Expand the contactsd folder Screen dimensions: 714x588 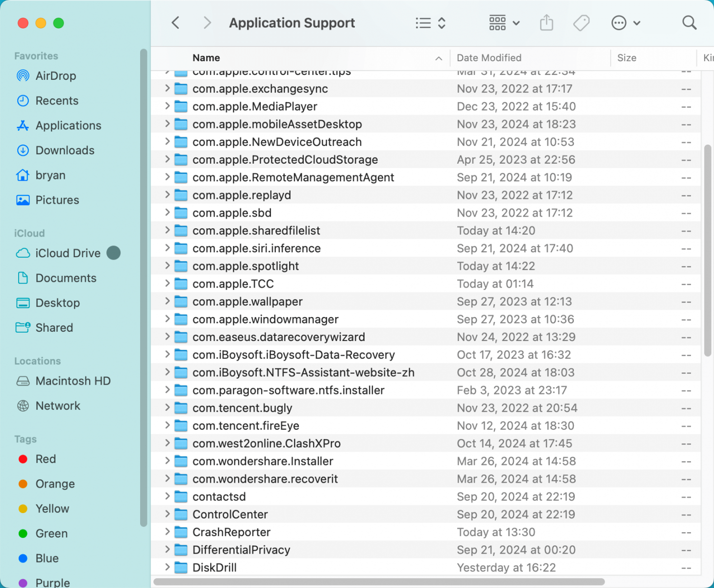click(x=167, y=496)
